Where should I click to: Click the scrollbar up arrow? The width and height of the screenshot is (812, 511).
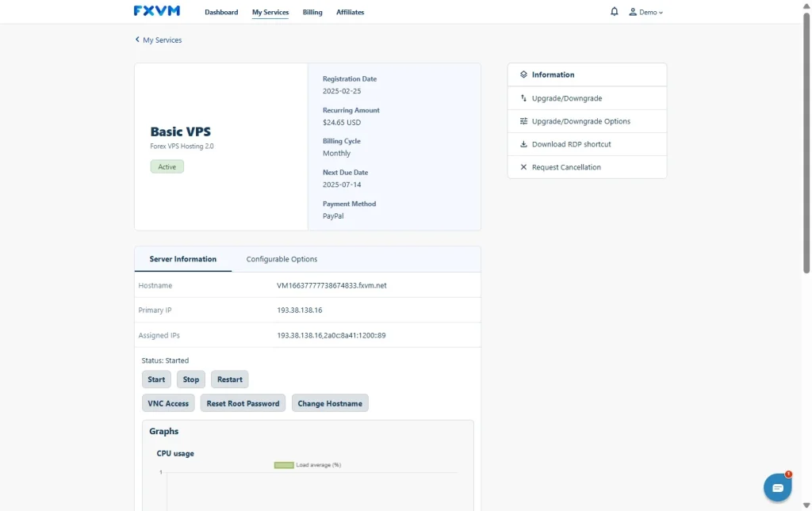[806, 6]
